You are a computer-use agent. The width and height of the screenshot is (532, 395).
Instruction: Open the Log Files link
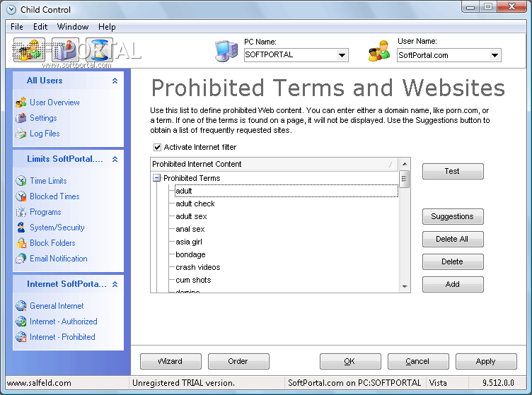click(45, 134)
